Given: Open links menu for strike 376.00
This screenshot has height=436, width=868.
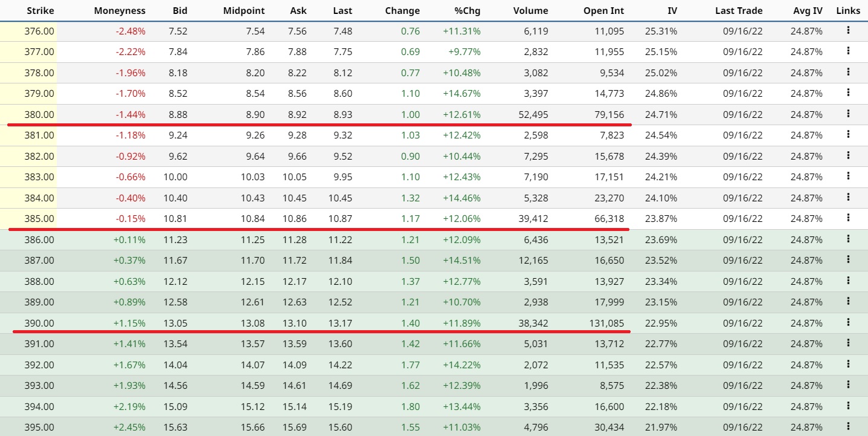Looking at the screenshot, I should pyautogui.click(x=848, y=30).
